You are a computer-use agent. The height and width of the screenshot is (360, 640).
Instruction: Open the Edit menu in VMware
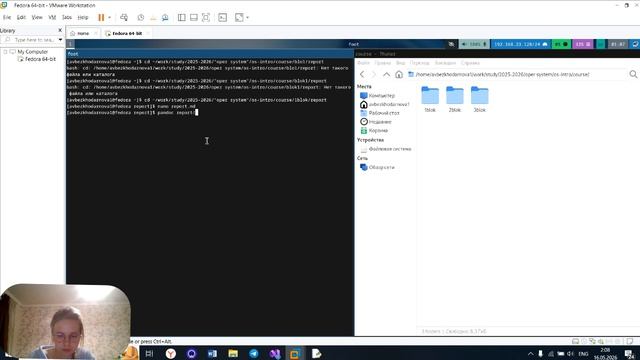pyautogui.click(x=21, y=17)
